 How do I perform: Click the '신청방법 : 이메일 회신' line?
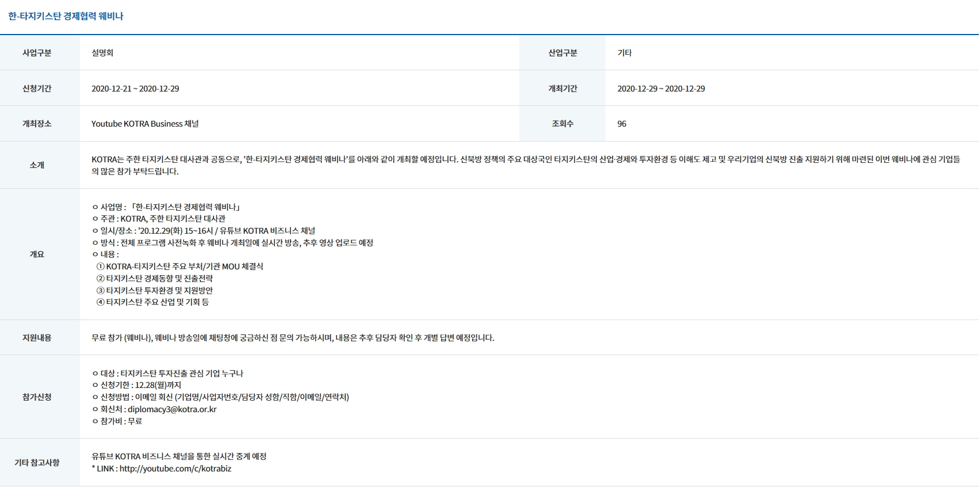[221, 397]
